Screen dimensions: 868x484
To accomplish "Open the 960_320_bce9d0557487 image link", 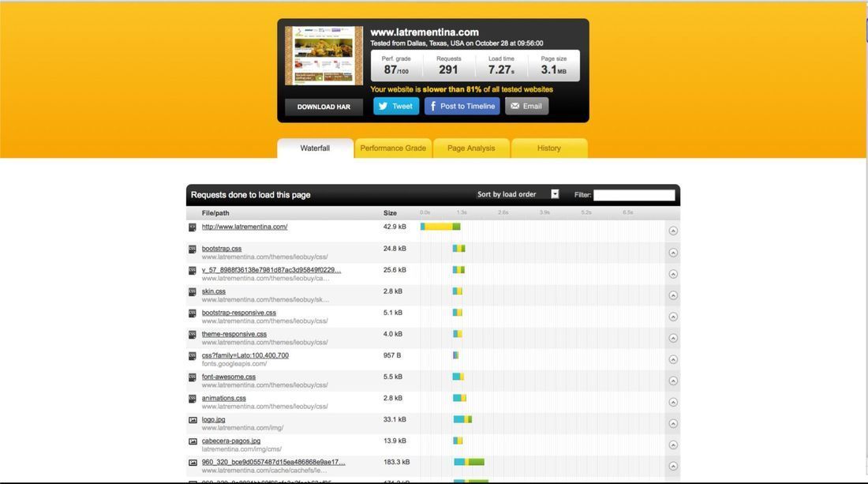I will pyautogui.click(x=274, y=462).
